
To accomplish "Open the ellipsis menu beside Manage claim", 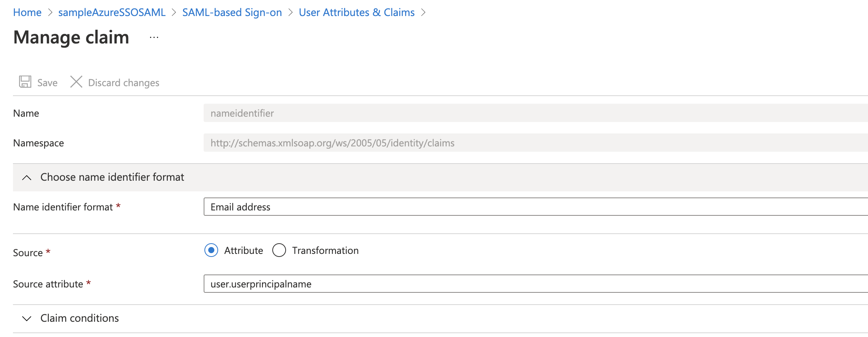I will coord(154,38).
